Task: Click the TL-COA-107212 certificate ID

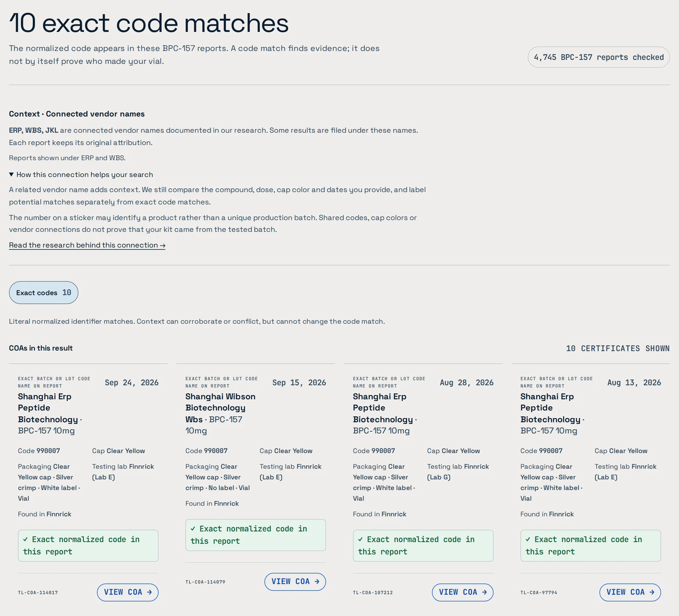Action: (373, 593)
